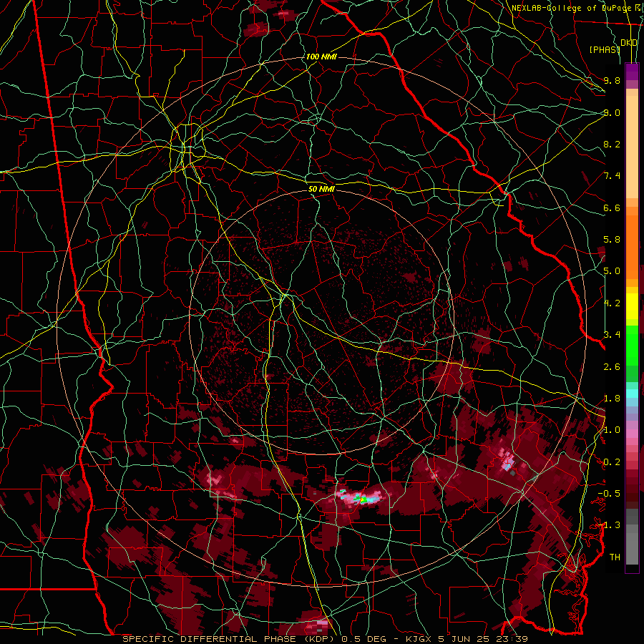Click the 9.8 value on the color scale
Screen dimensions: 644x644
pos(612,80)
